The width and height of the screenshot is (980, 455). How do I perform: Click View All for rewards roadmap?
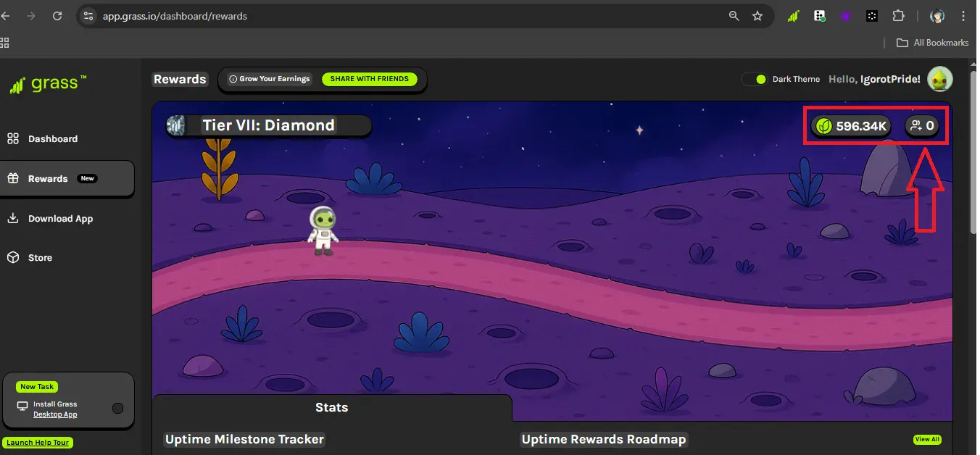pyautogui.click(x=927, y=439)
